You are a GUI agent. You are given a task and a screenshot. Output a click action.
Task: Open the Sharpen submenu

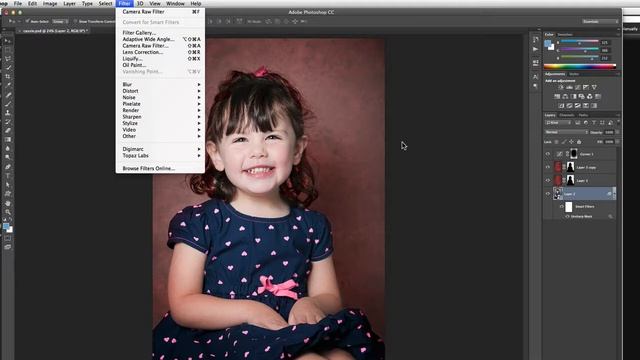(x=160, y=117)
